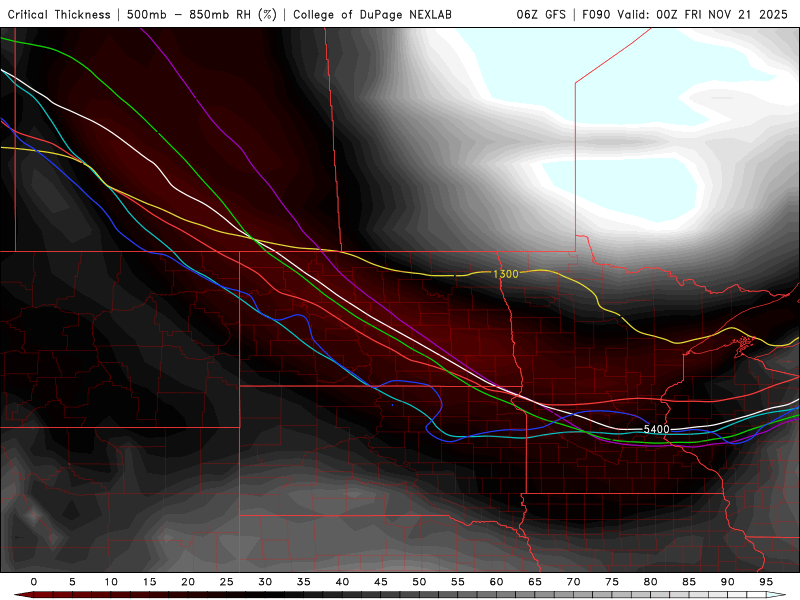Choose the "70" colorbar label
This screenshot has height=600, width=800.
point(573,582)
